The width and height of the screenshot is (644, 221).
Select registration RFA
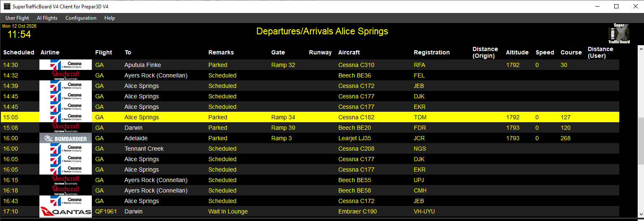[419, 65]
